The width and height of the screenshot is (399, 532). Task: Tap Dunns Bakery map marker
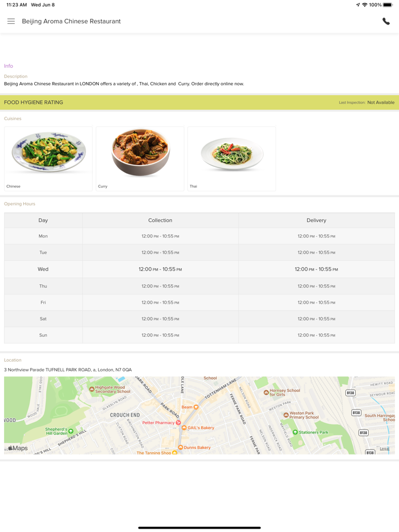coord(181,448)
